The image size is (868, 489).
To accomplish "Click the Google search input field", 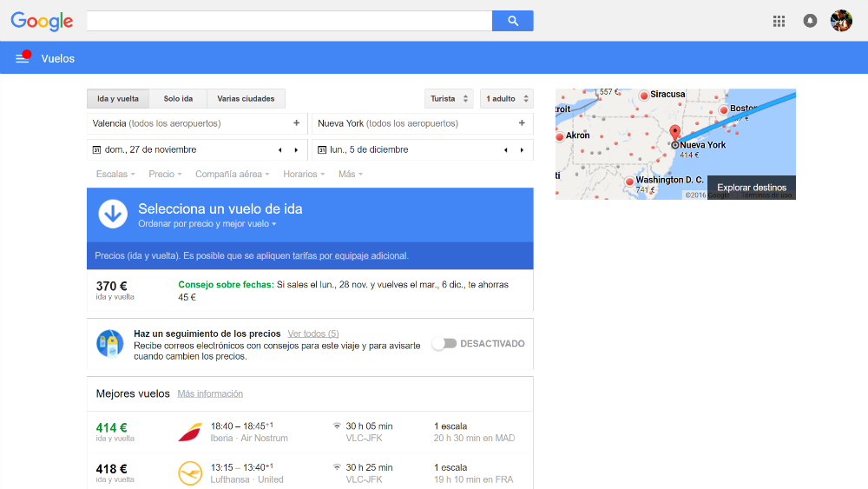I will (289, 21).
